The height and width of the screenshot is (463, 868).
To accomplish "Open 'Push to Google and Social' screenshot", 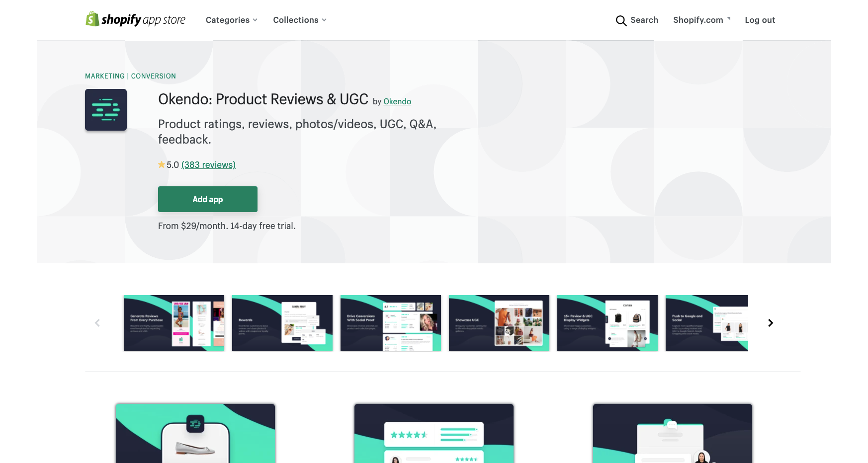I will [707, 323].
